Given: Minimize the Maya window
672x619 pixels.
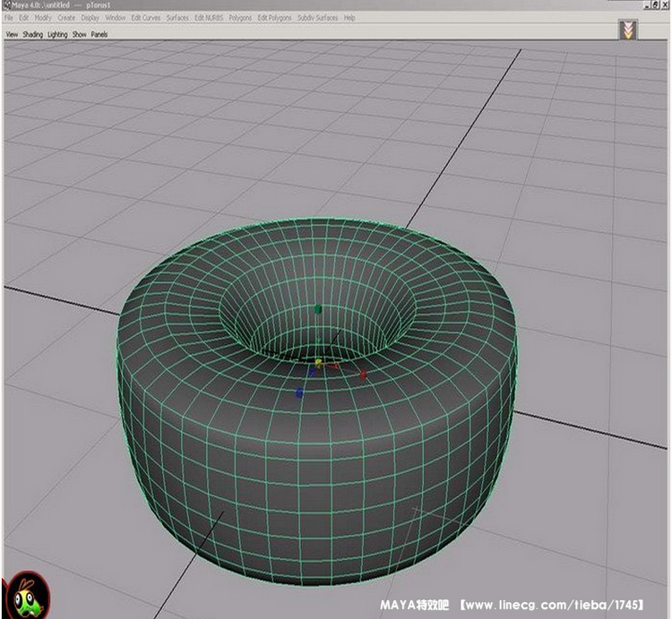Looking at the screenshot, I should pos(647,5).
